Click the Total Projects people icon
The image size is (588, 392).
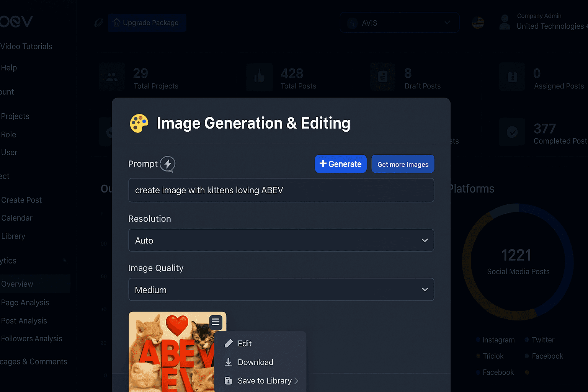click(111, 77)
